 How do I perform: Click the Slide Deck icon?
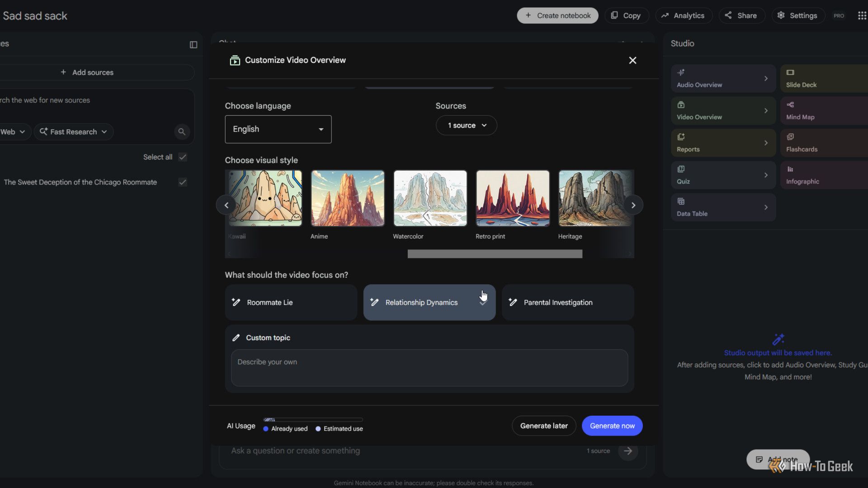coord(790,72)
